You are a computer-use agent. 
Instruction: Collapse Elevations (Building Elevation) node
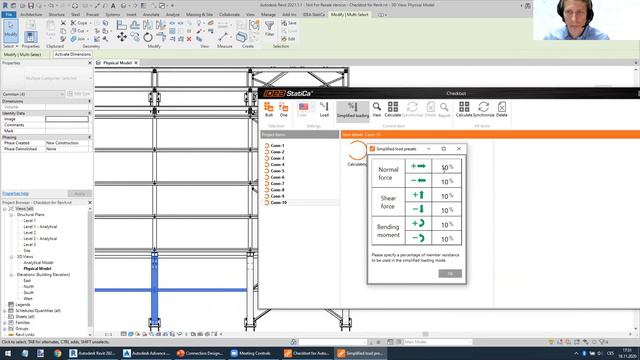coord(11,275)
